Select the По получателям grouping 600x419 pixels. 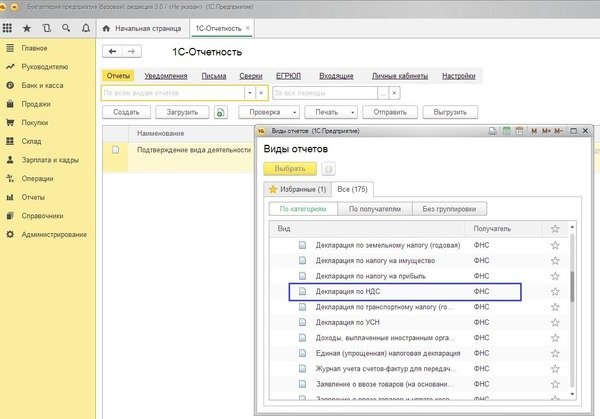point(375,209)
